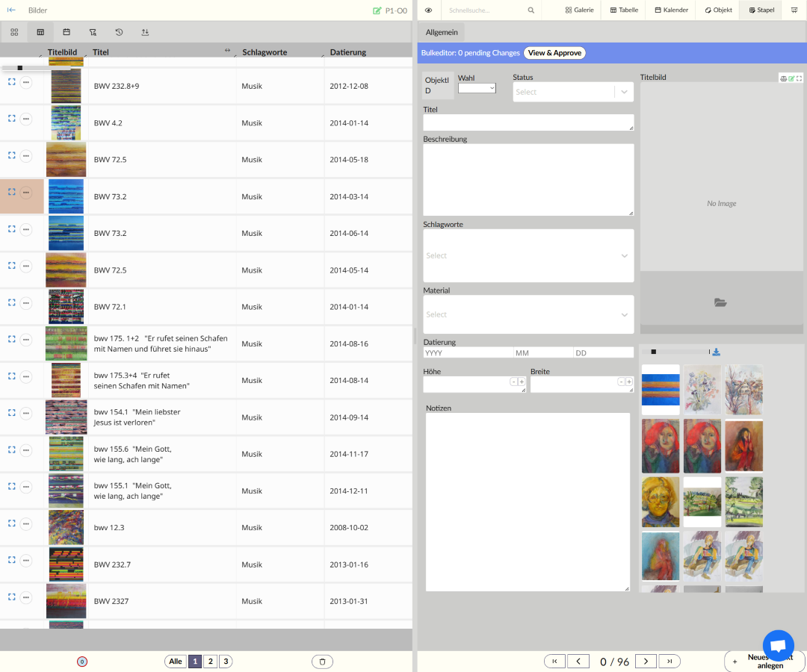
Task: Open the history icon in left toolbar
Action: point(119,32)
